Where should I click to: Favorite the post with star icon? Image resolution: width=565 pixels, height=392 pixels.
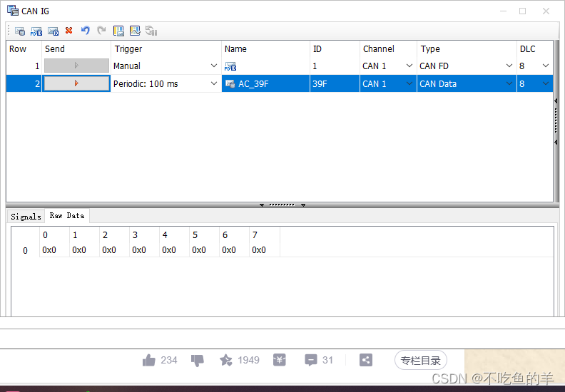coord(226,360)
